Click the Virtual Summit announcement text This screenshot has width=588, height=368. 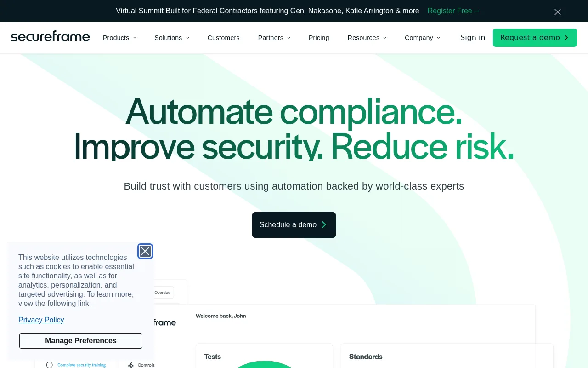267,11
